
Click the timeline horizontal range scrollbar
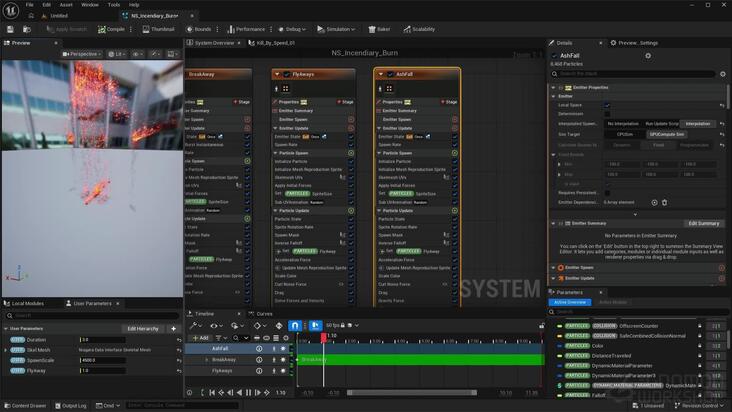coord(412,393)
